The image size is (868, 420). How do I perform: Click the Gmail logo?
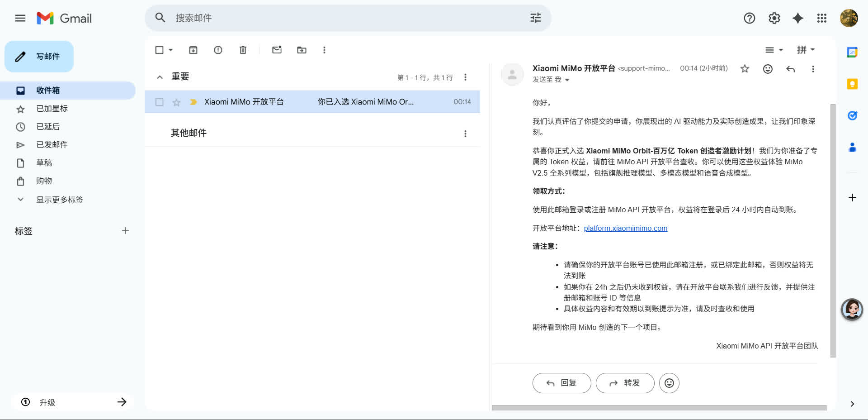64,18
